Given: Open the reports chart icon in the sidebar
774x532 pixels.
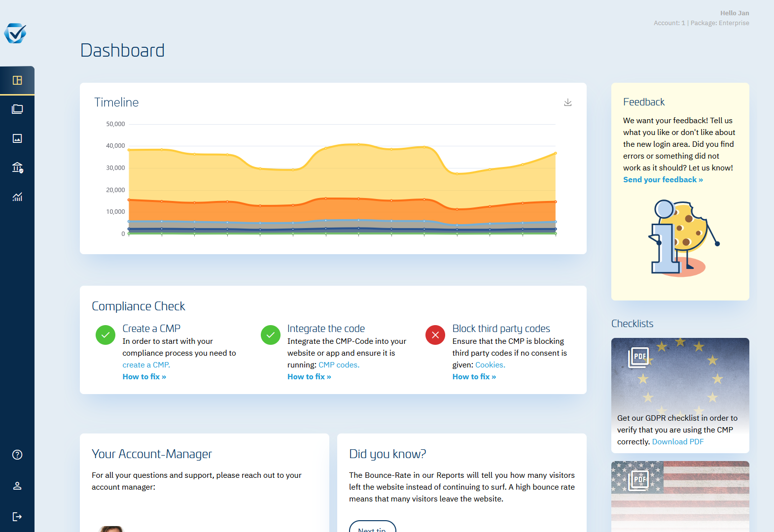Looking at the screenshot, I should 17,197.
